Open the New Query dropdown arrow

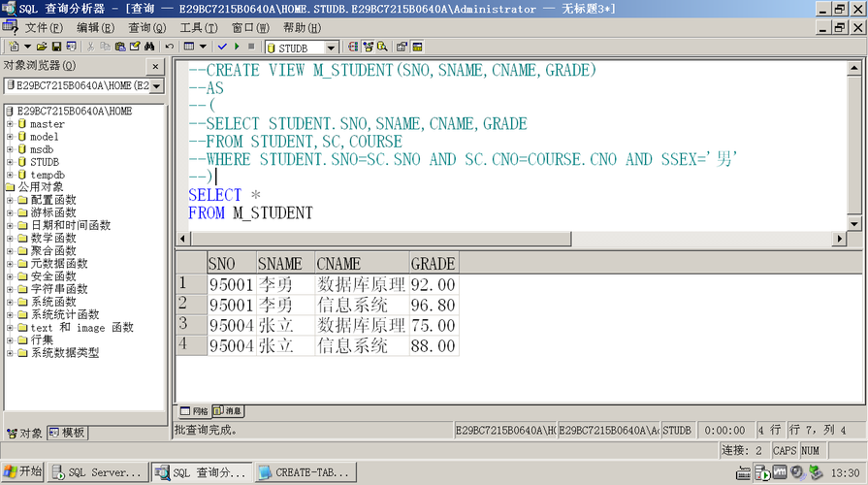pos(27,48)
